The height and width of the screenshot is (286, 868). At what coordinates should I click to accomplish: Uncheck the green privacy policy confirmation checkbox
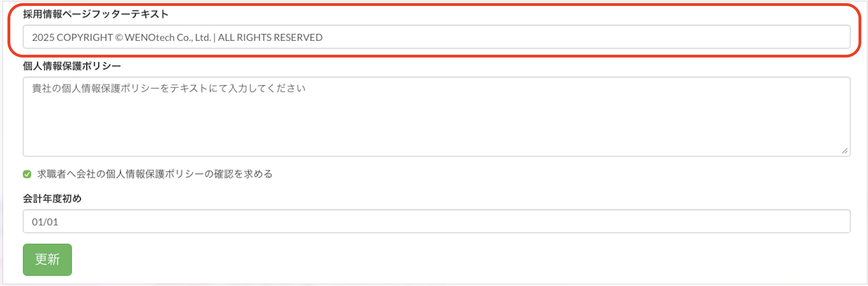tap(27, 174)
